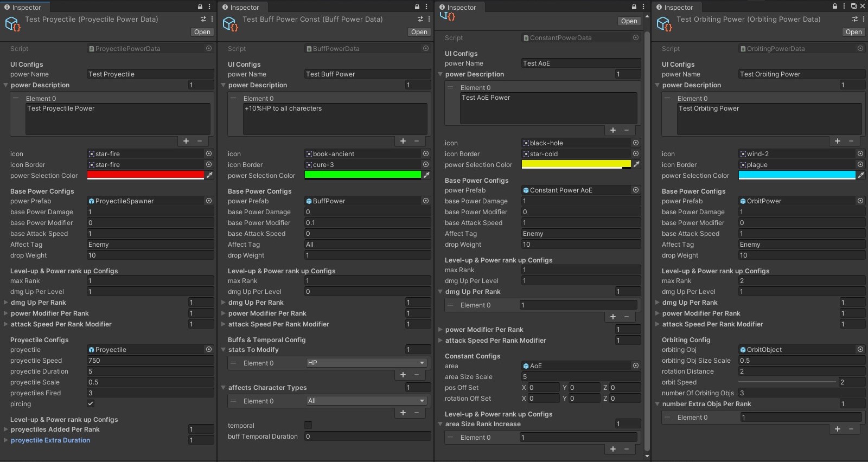
Task: Add element to area Size Rank Increase list
Action: pos(613,449)
